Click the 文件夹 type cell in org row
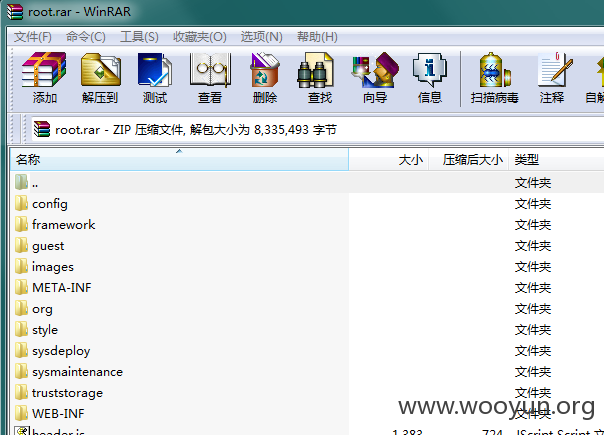 533,309
